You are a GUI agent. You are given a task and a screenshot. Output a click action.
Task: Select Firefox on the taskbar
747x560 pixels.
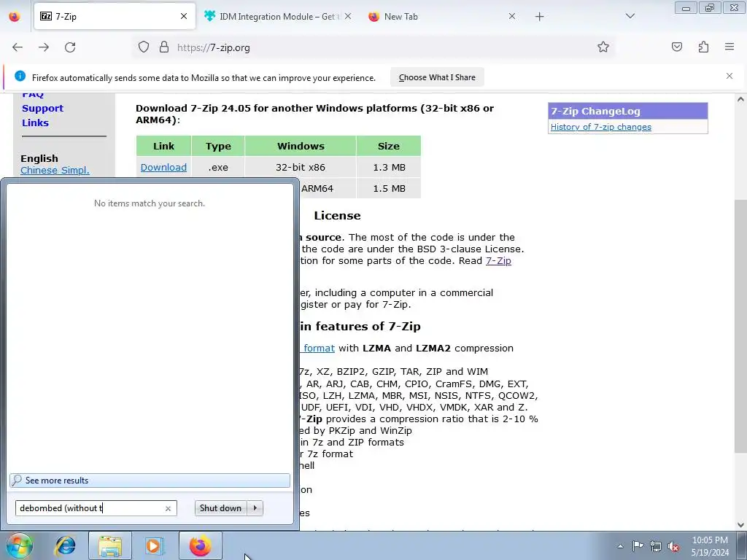click(x=200, y=545)
